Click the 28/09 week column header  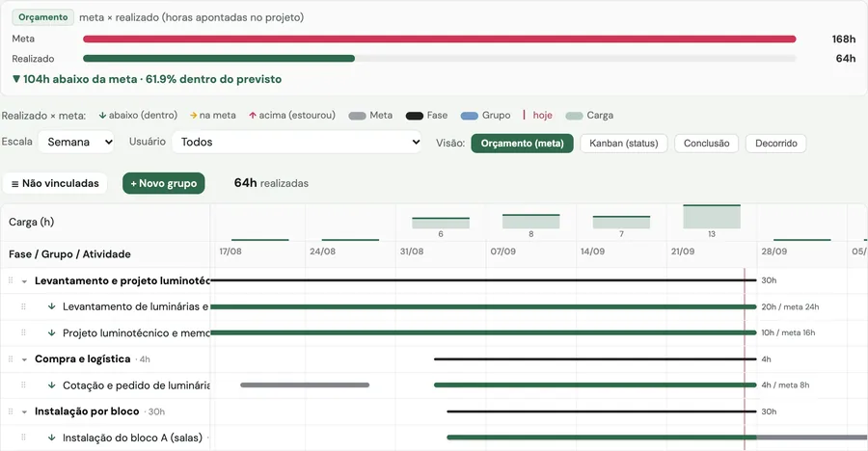pyautogui.click(x=773, y=252)
